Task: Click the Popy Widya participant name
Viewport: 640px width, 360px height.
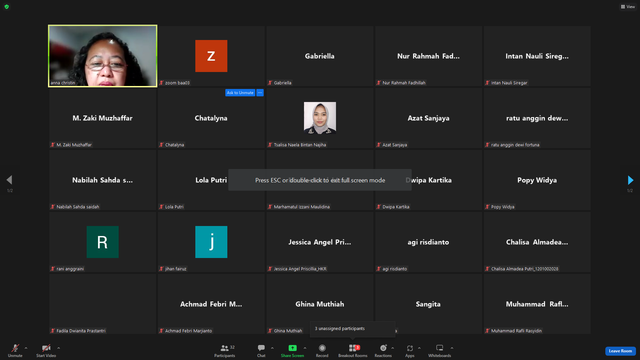Action: [537, 180]
